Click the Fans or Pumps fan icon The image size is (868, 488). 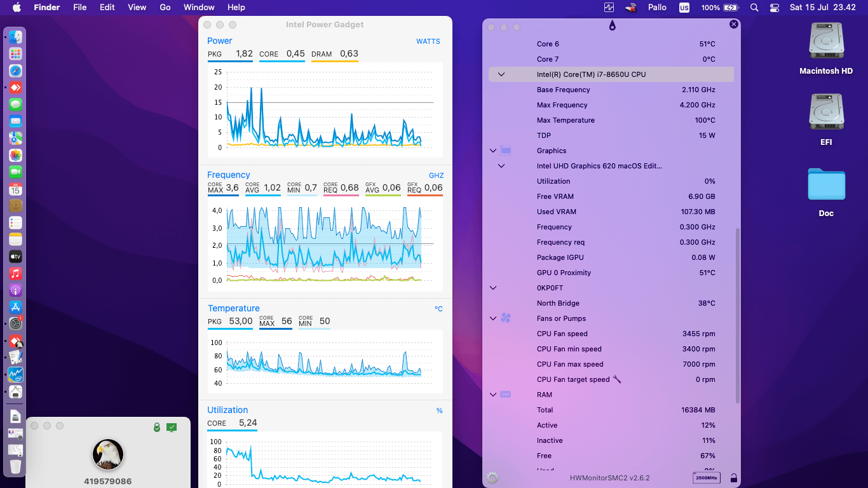coord(506,318)
